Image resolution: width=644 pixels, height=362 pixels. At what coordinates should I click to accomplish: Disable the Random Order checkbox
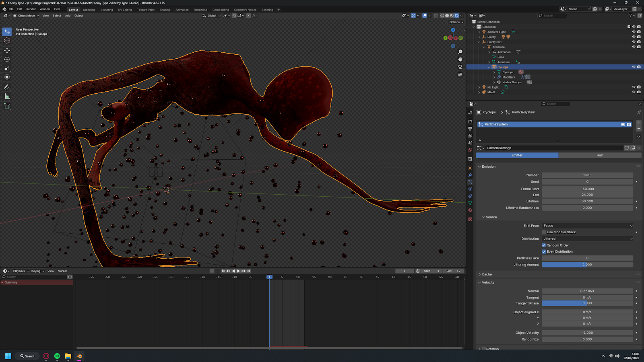coord(544,245)
